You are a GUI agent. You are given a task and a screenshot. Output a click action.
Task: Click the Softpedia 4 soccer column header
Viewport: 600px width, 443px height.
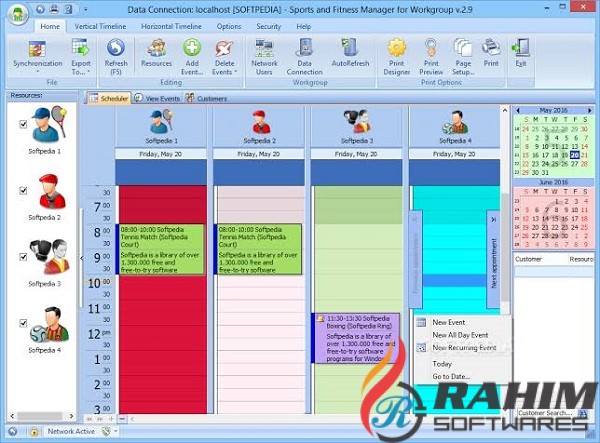pyautogui.click(x=455, y=126)
